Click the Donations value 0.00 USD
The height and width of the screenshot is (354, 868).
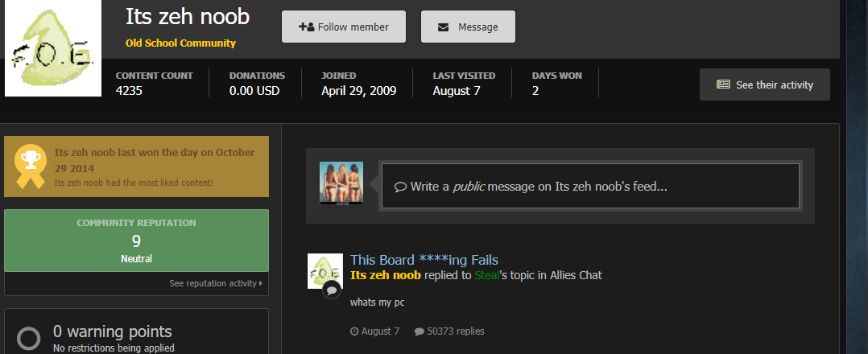pyautogui.click(x=254, y=91)
